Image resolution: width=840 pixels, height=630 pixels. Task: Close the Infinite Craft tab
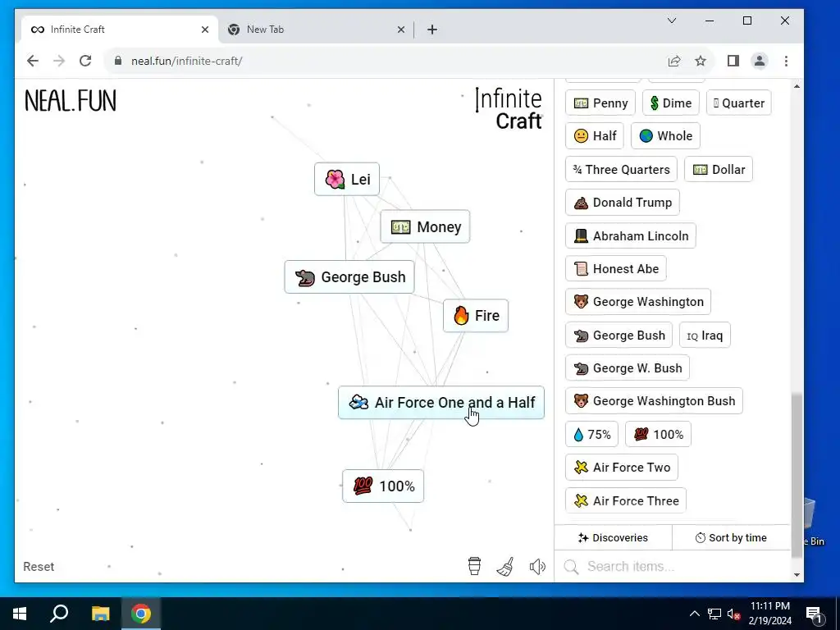204,30
